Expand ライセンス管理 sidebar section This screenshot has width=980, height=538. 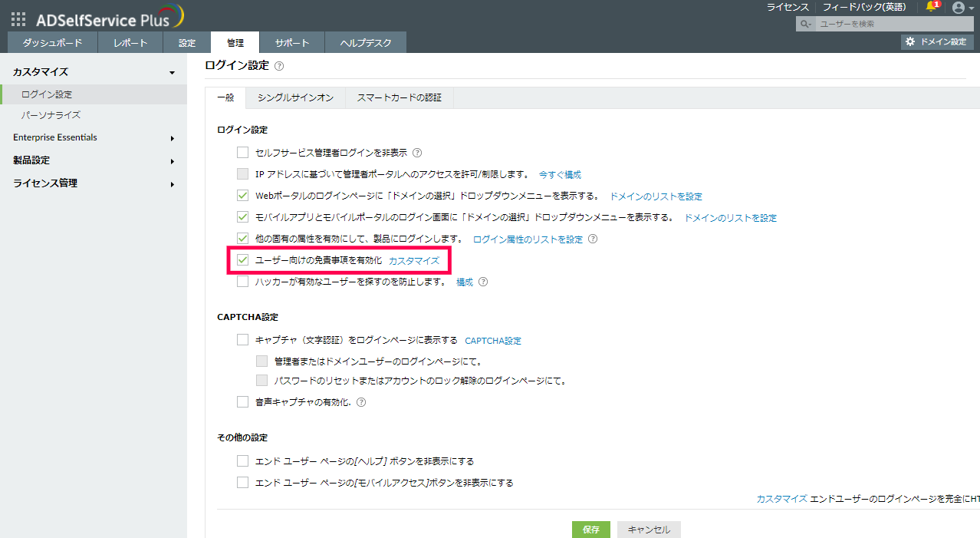(x=173, y=184)
